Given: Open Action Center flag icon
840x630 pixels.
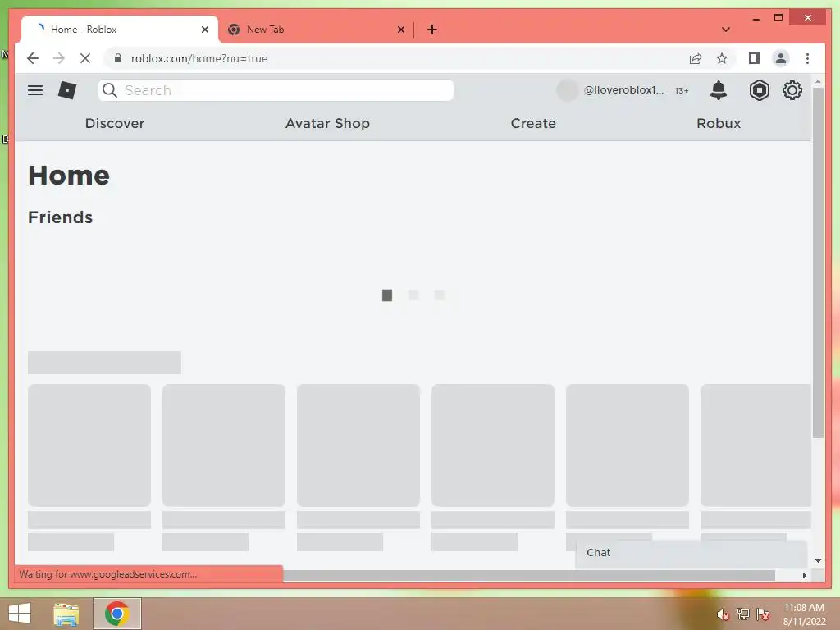Looking at the screenshot, I should (762, 614).
